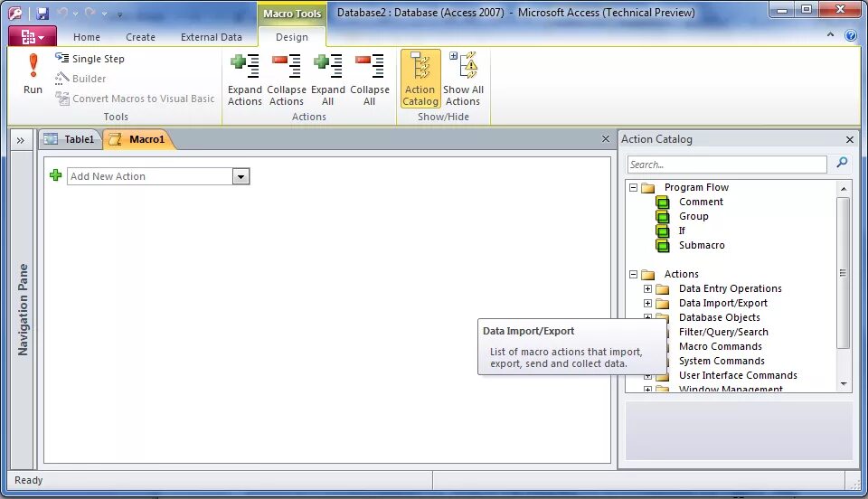Click the Table1 tab datasheet icon

51,139
